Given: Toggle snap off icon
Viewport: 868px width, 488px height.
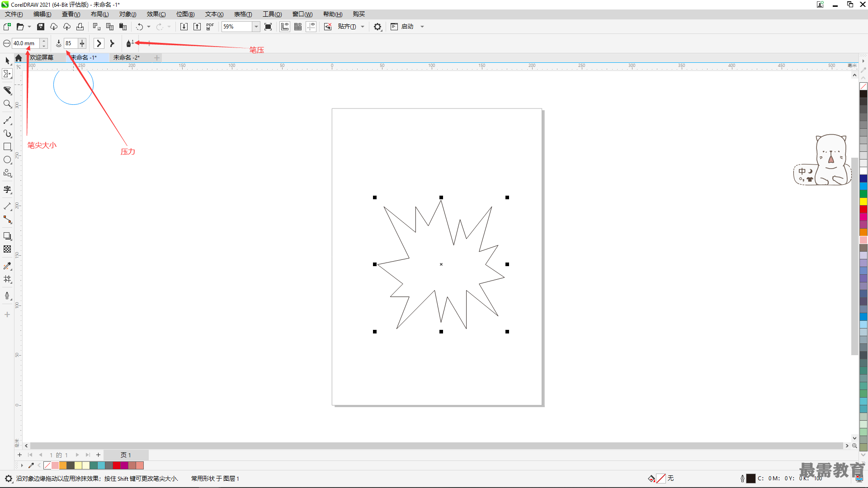Looking at the screenshot, I should (328, 27).
